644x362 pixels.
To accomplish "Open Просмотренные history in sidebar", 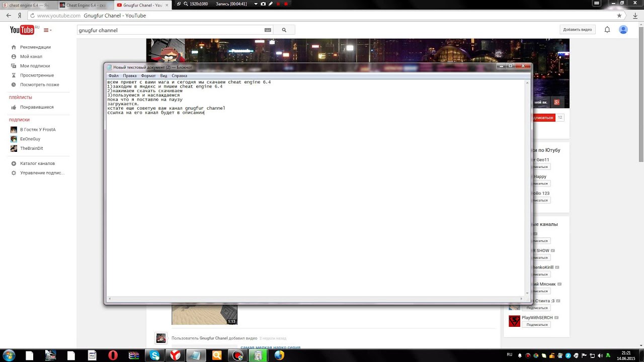I will pyautogui.click(x=37, y=75).
